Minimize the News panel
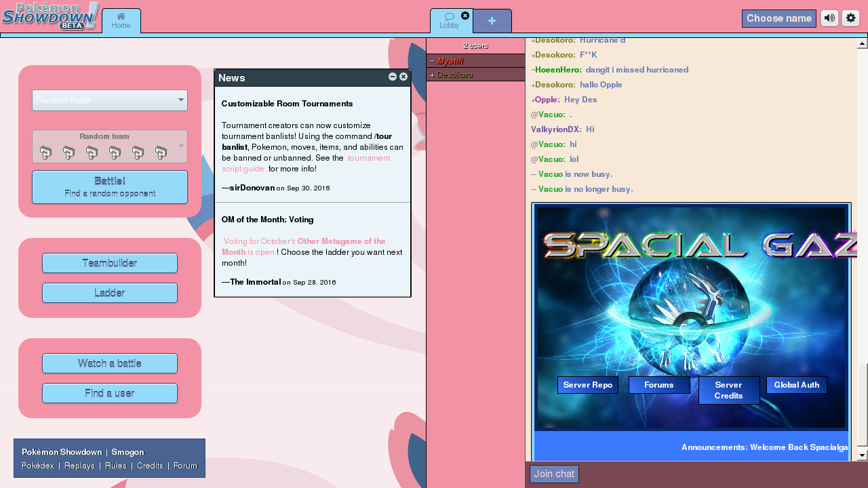This screenshot has width=868, height=488. pyautogui.click(x=393, y=77)
